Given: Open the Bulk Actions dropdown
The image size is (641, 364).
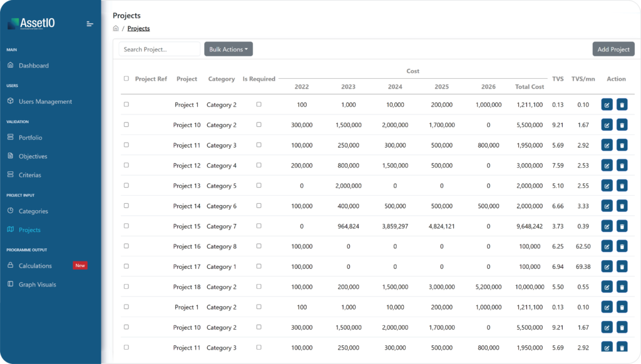Looking at the screenshot, I should (x=228, y=49).
